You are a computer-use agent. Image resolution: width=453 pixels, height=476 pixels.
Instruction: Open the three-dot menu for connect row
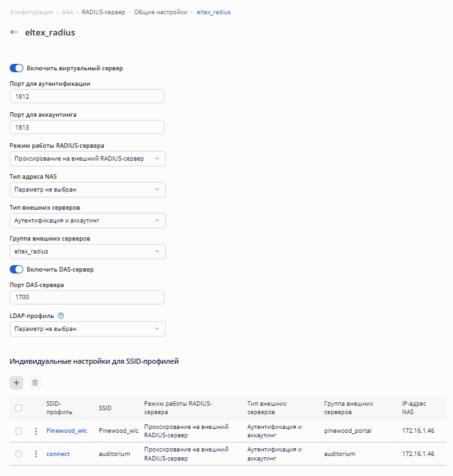click(36, 454)
